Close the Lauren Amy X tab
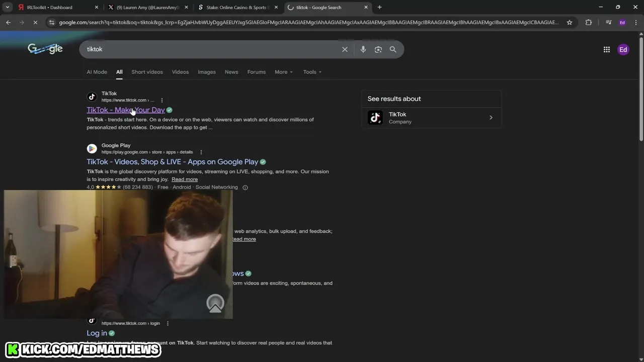This screenshot has width=644, height=362. [186, 8]
